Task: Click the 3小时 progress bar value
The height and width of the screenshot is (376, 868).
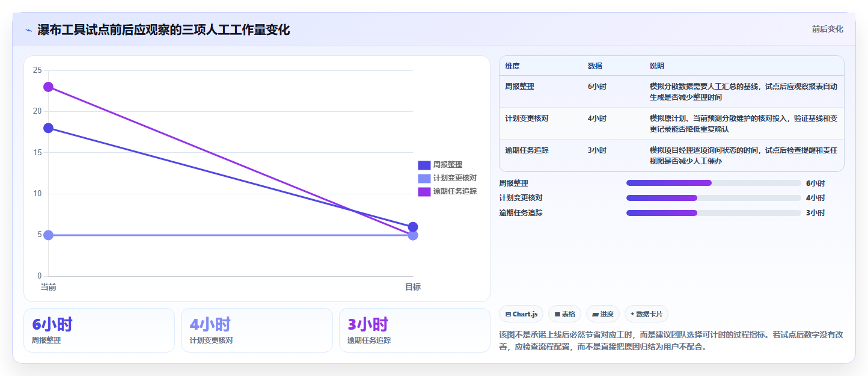Action: (x=816, y=213)
